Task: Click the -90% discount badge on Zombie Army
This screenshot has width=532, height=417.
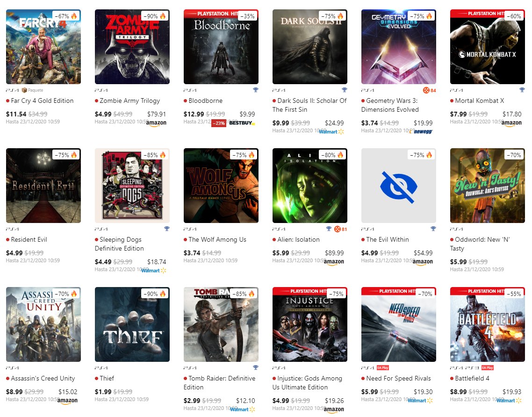Action: point(155,16)
